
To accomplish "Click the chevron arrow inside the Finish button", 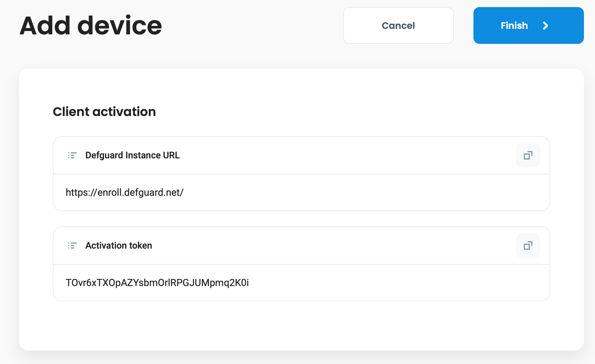I will [x=546, y=26].
